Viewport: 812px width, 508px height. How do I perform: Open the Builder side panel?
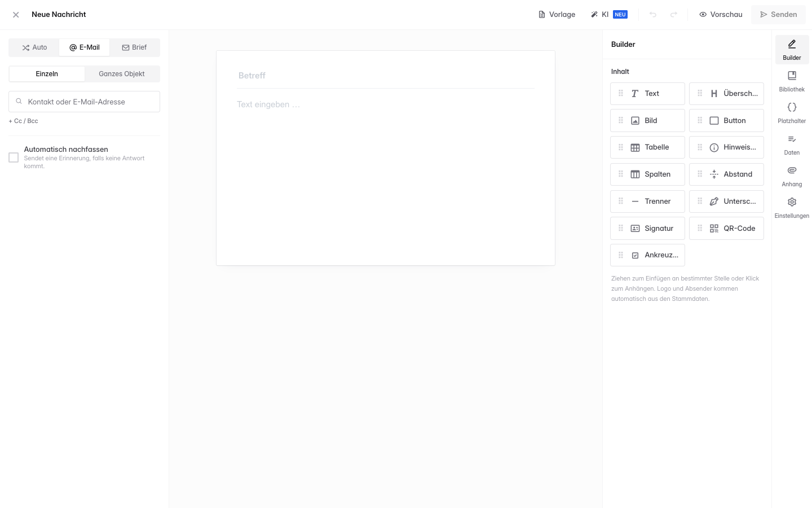792,50
